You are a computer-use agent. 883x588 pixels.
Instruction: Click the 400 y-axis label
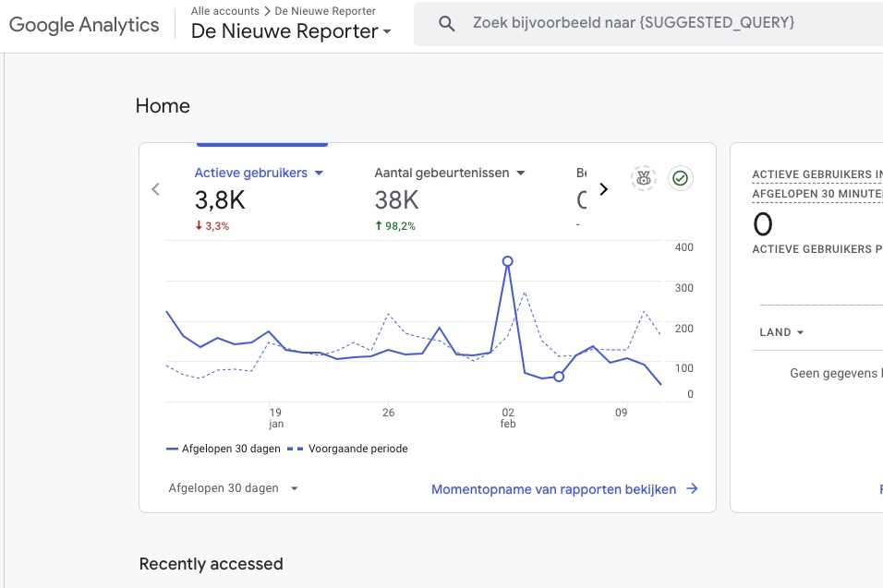[x=684, y=247]
